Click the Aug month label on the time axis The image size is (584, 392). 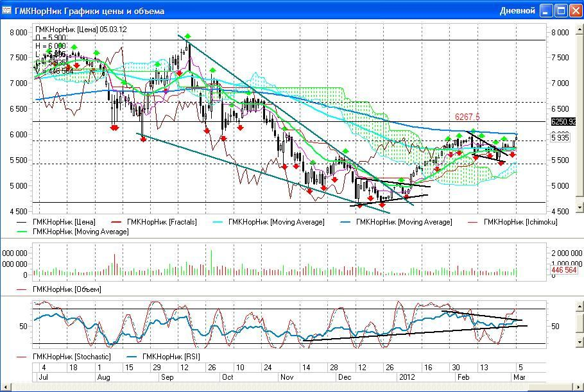pos(103,377)
